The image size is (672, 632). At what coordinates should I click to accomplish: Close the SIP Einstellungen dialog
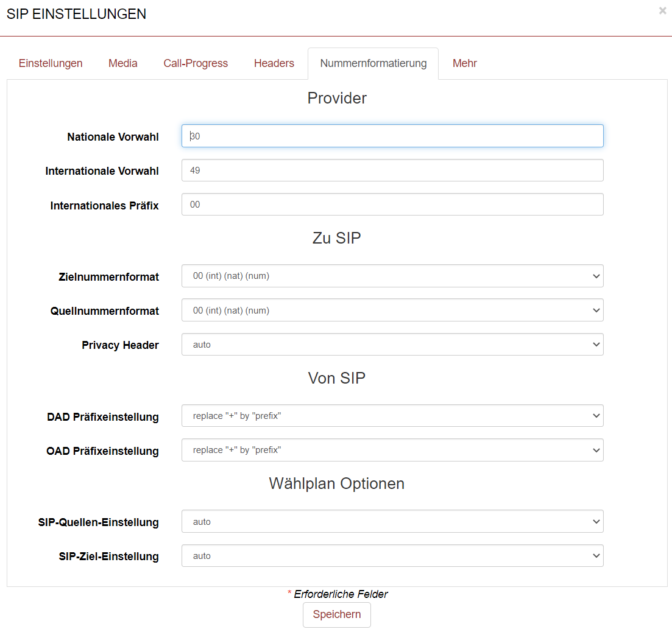662,11
